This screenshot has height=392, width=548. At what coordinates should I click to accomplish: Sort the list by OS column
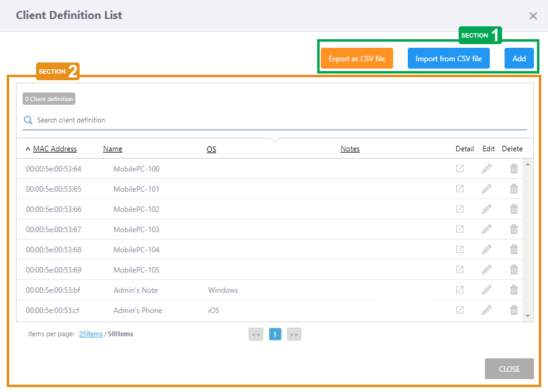(211, 149)
